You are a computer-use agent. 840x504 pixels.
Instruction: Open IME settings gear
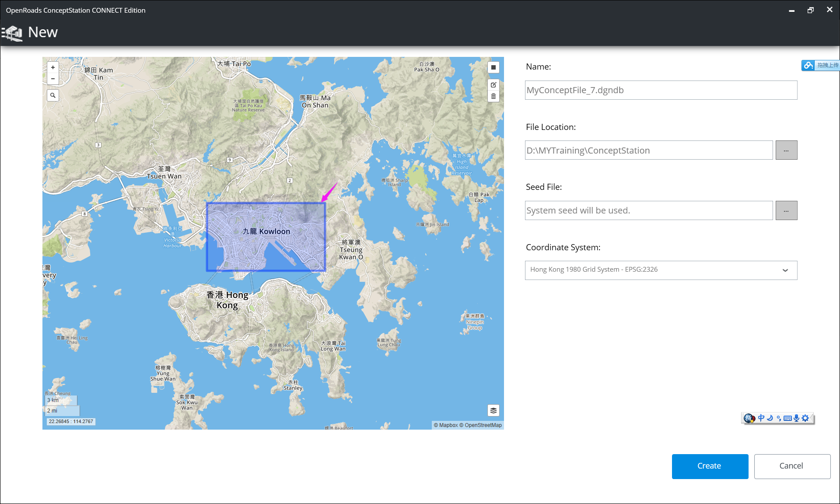click(805, 418)
